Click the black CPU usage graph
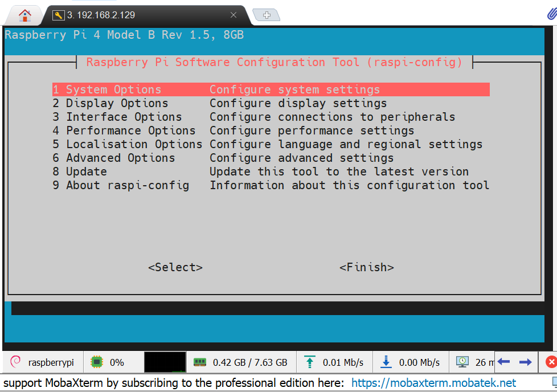557x392 pixels. (x=165, y=362)
